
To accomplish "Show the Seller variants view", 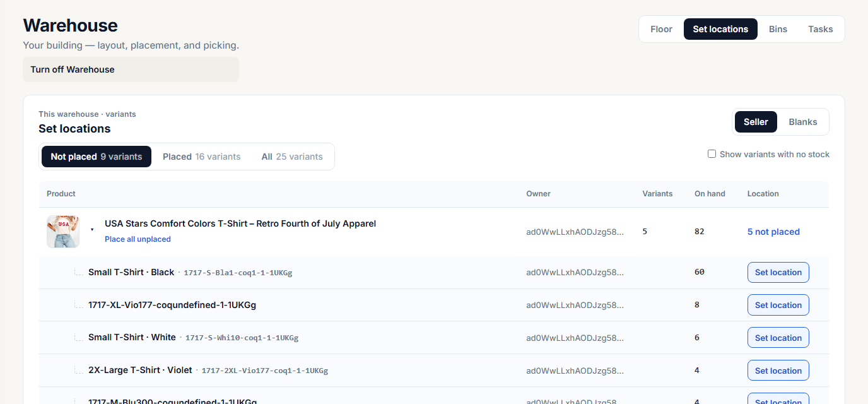I will coord(756,122).
